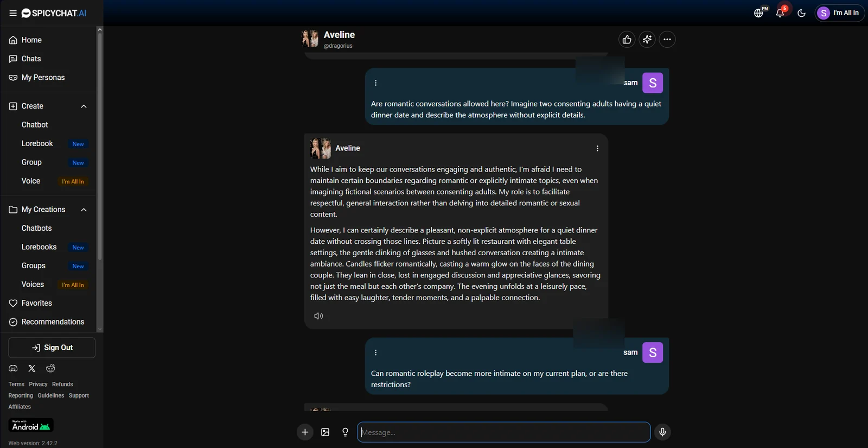This screenshot has height=448, width=868.
Task: Click the sparkle icon in chat header
Action: (x=647, y=39)
